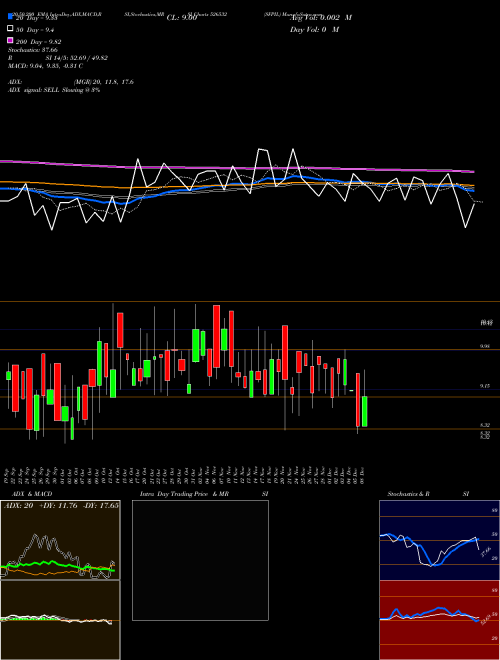Click the MACD lower indicator chart panel
Viewport: 500px width, 660px height.
point(60,620)
